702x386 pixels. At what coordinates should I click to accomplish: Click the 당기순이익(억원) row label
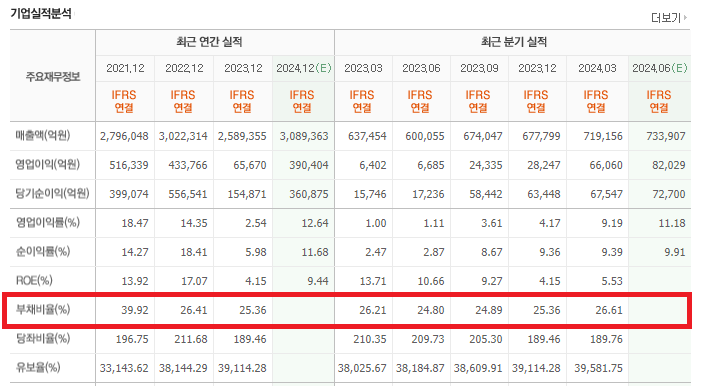point(52,193)
